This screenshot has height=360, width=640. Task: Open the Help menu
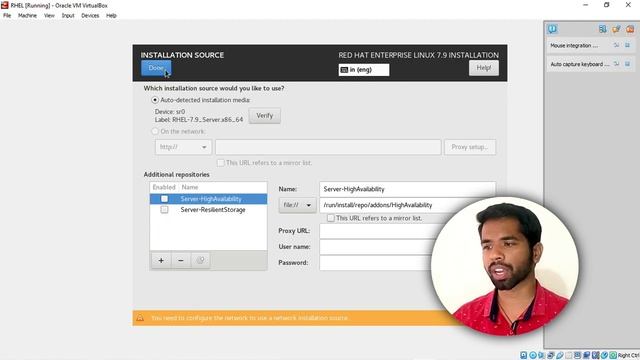pos(111,16)
